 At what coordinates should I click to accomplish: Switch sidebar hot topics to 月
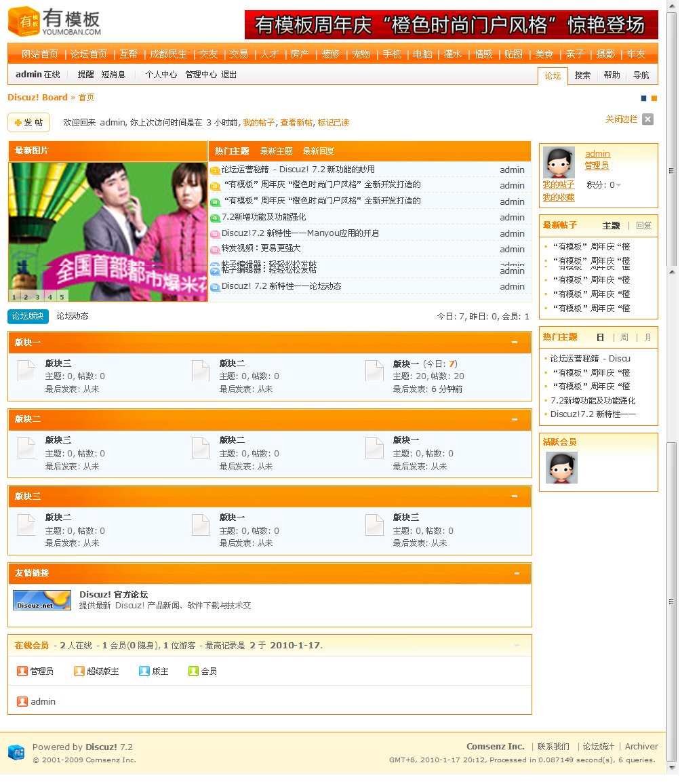click(648, 338)
